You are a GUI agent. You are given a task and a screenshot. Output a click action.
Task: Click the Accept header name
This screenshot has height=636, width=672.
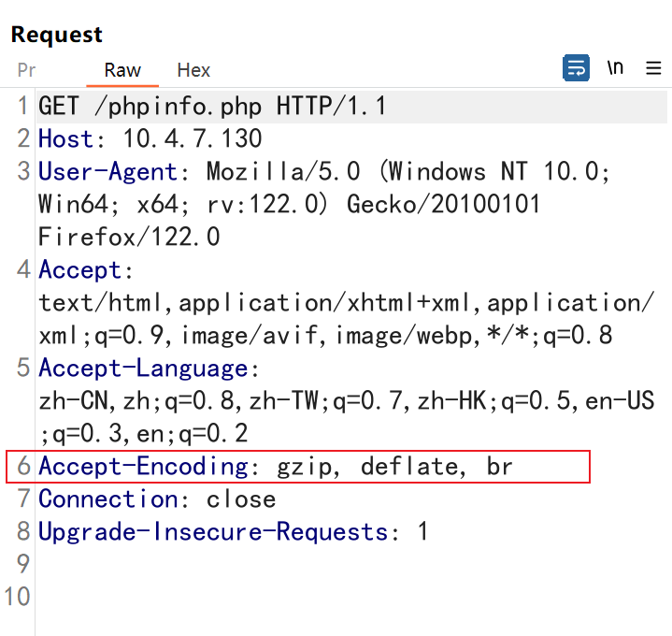[80, 270]
